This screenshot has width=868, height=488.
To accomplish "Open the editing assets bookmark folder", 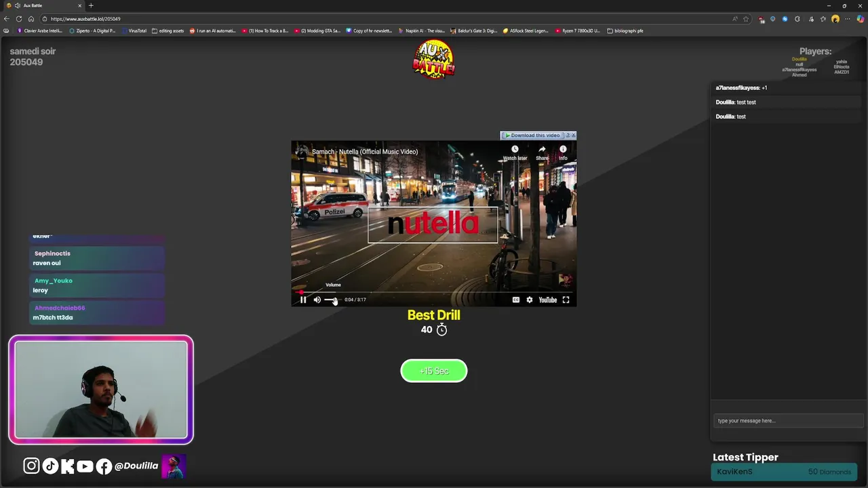I will click(x=168, y=30).
